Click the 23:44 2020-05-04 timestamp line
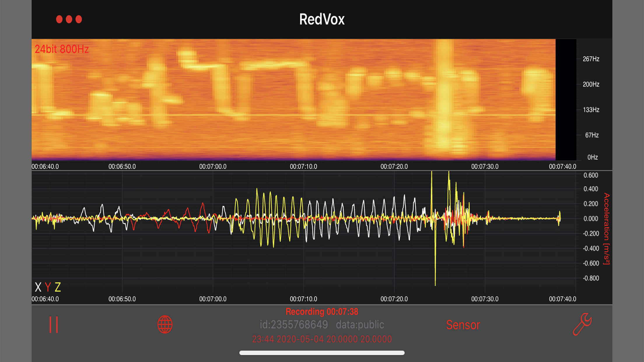644x362 pixels. pyautogui.click(x=322, y=339)
